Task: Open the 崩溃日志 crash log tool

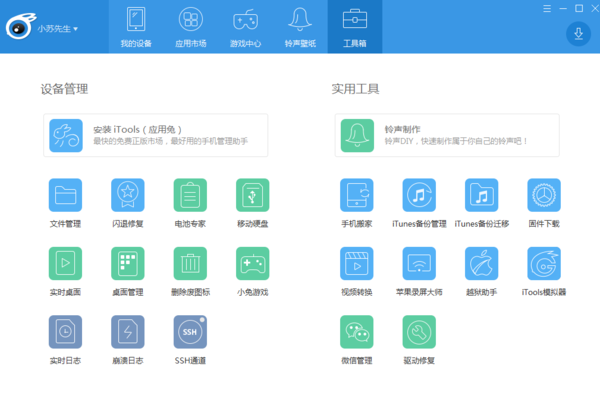Action: 128,332
